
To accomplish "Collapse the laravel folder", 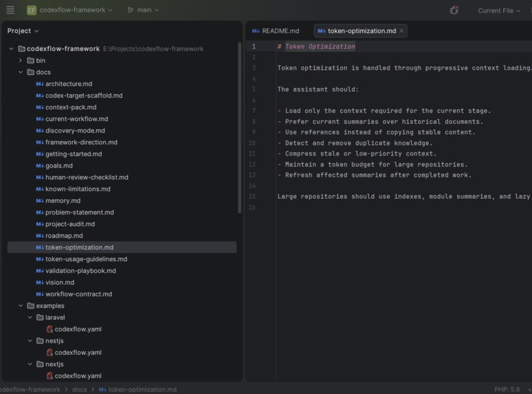I will click(x=30, y=318).
